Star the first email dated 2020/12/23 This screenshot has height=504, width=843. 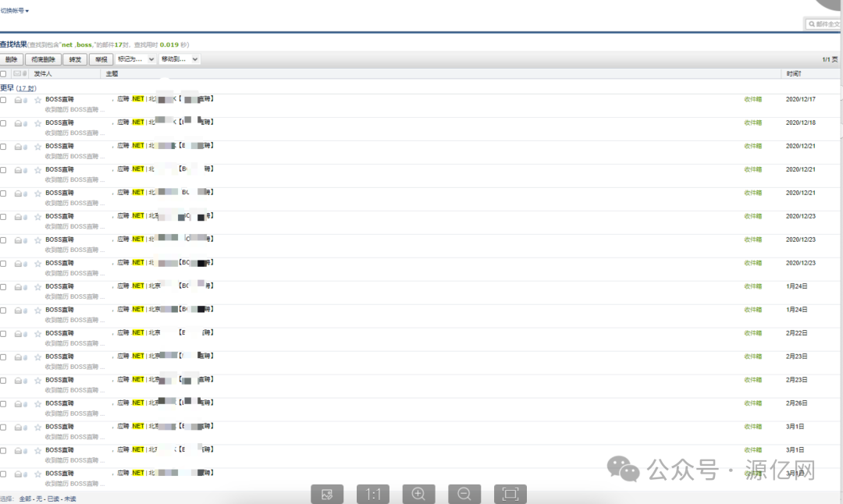pos(37,217)
